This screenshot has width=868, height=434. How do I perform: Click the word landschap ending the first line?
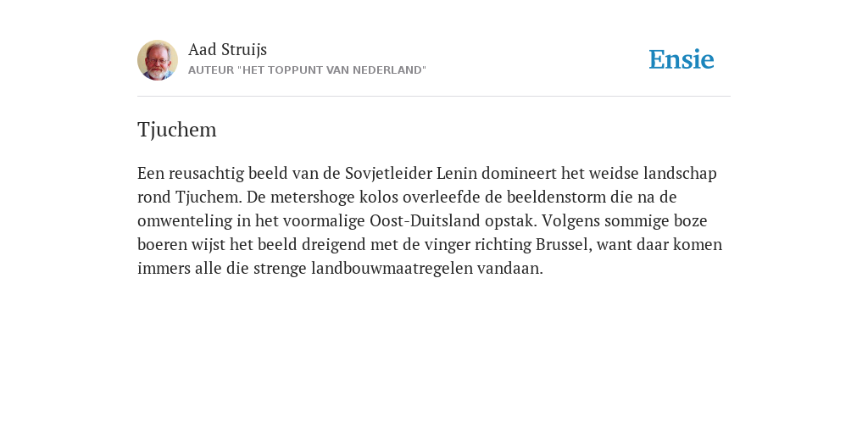pos(680,174)
